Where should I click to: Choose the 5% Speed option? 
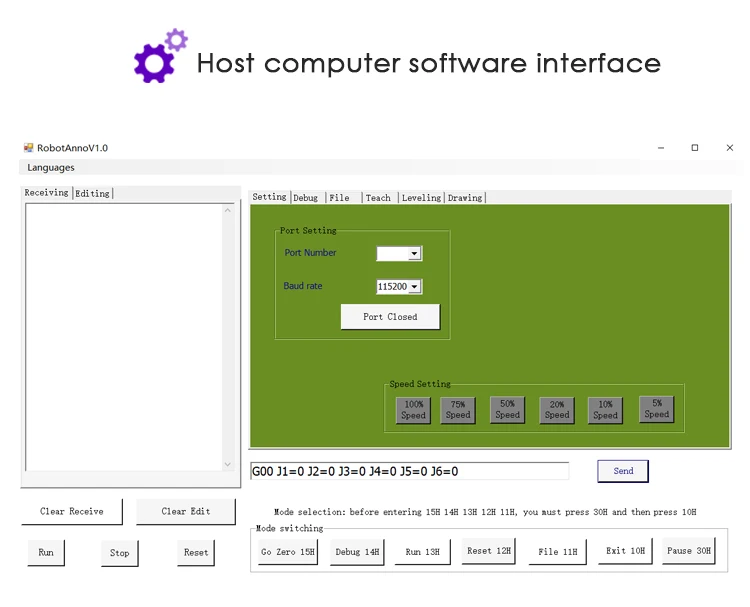pos(656,409)
